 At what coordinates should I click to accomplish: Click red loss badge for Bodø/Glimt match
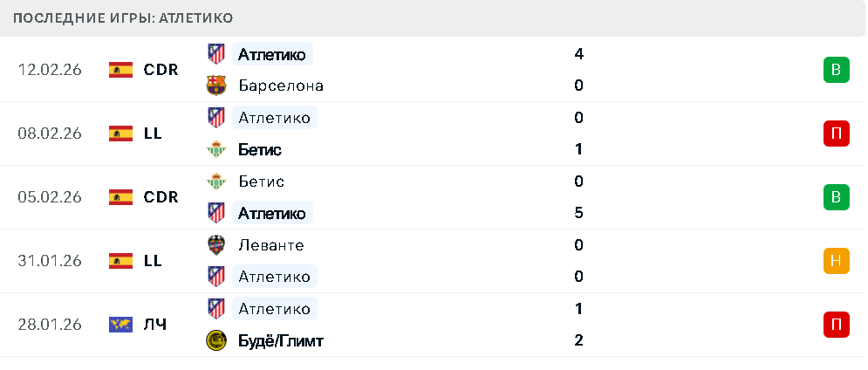point(836,325)
